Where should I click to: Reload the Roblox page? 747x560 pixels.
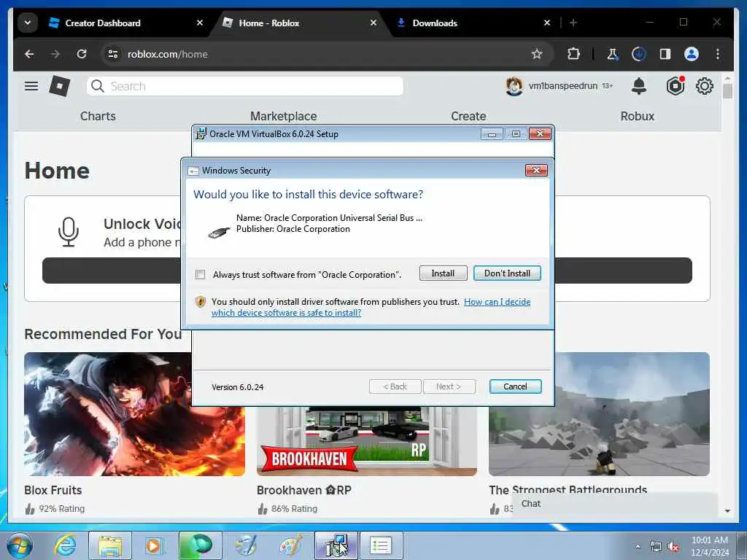coord(82,54)
